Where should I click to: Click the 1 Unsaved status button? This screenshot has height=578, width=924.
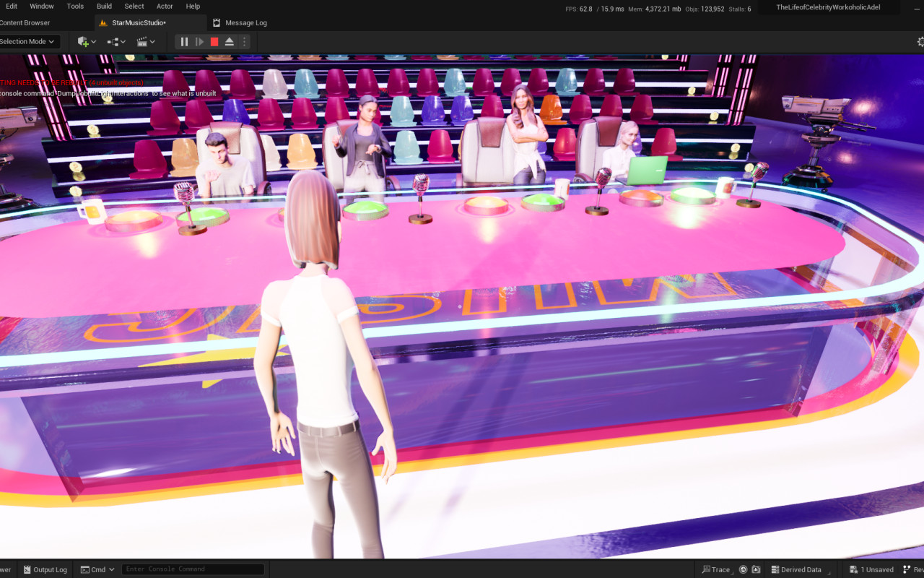pyautogui.click(x=871, y=569)
